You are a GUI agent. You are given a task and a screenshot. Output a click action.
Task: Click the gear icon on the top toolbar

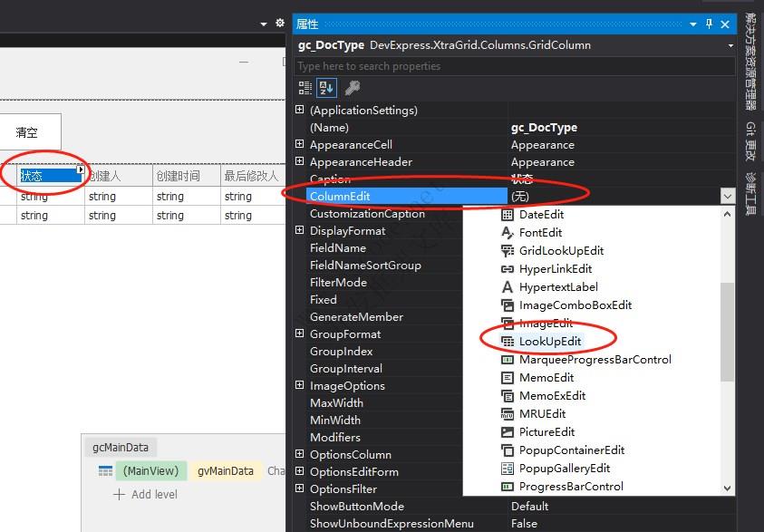[278, 24]
